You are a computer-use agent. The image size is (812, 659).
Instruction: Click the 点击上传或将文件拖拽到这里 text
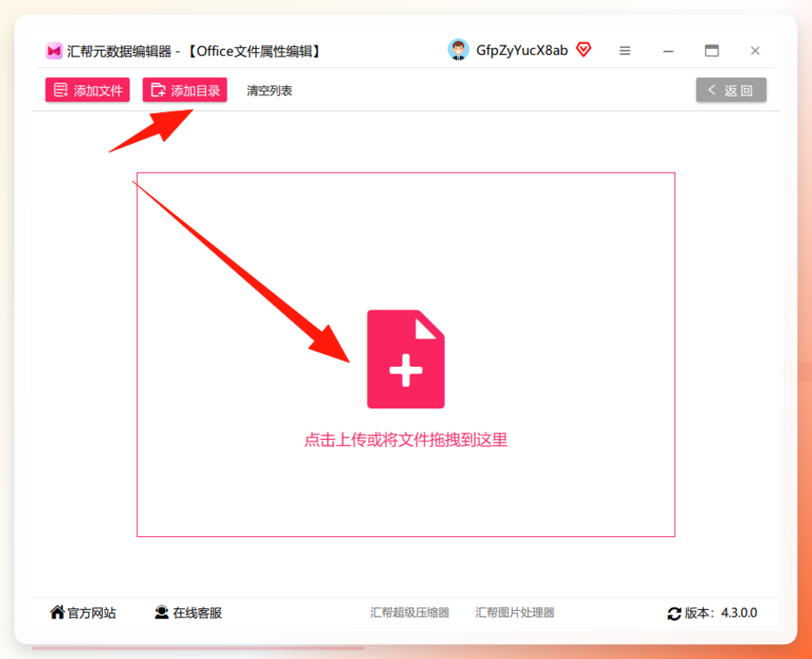(x=406, y=440)
